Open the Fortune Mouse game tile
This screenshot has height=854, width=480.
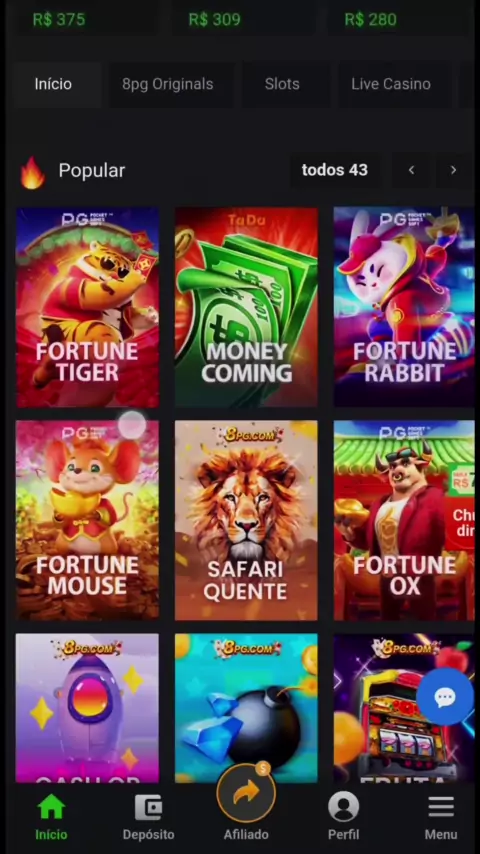tap(87, 520)
